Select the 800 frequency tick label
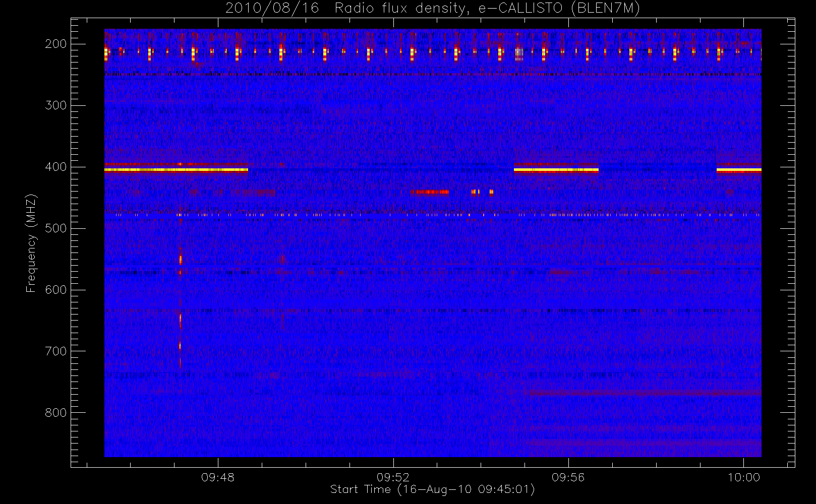816x504 pixels. point(55,413)
